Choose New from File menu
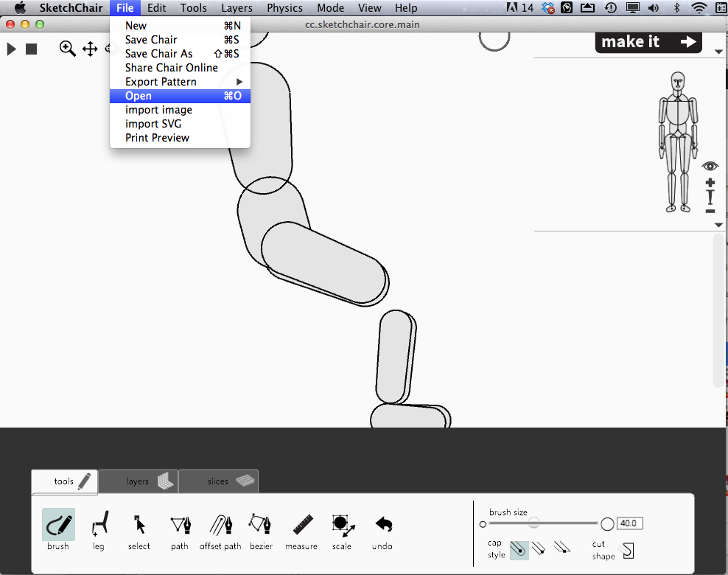Screen dimensions: 728x575 pyautogui.click(x=180, y=26)
